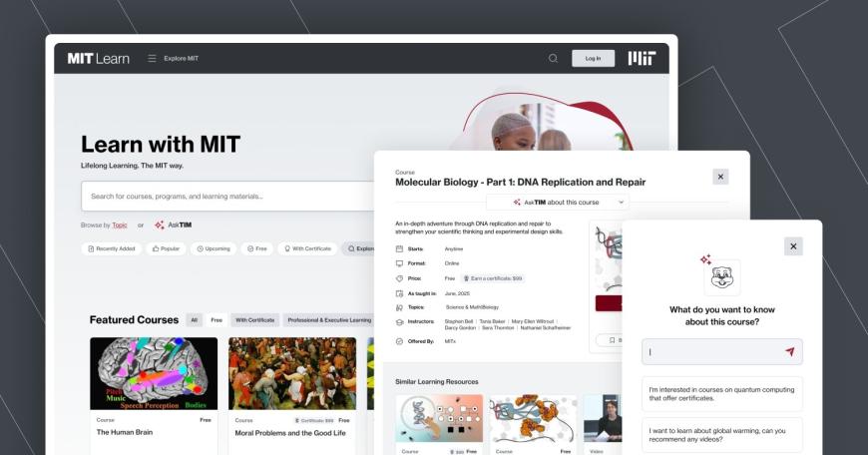Select the With Certificate filter chip
This screenshot has width=868, height=455.
[x=306, y=248]
